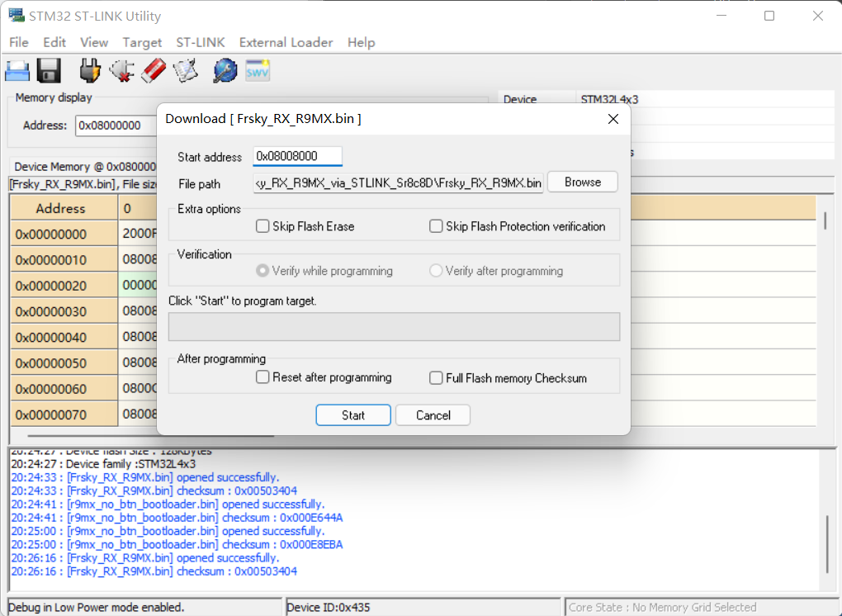
Task: Check Skip Flash Protection verification
Action: pyautogui.click(x=436, y=225)
